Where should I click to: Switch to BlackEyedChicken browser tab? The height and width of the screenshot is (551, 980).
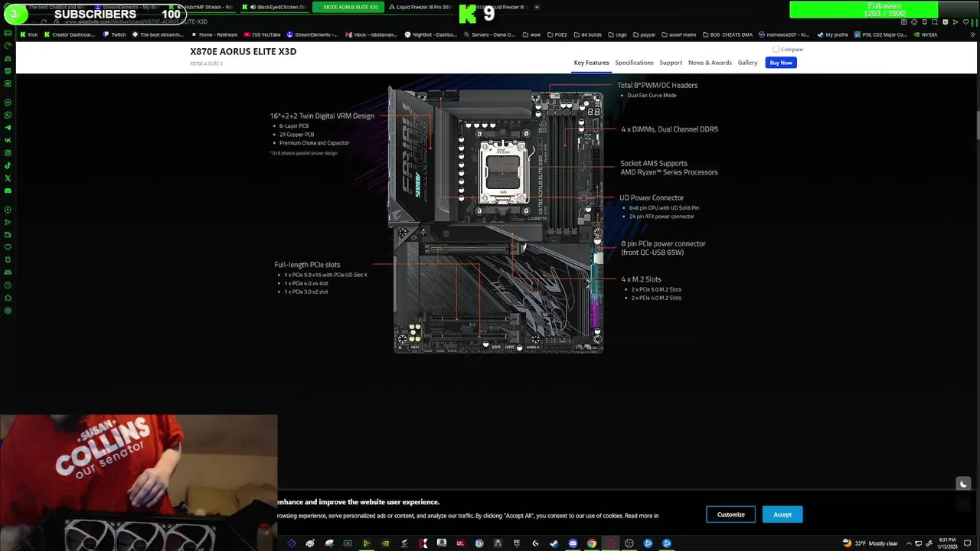(276, 7)
